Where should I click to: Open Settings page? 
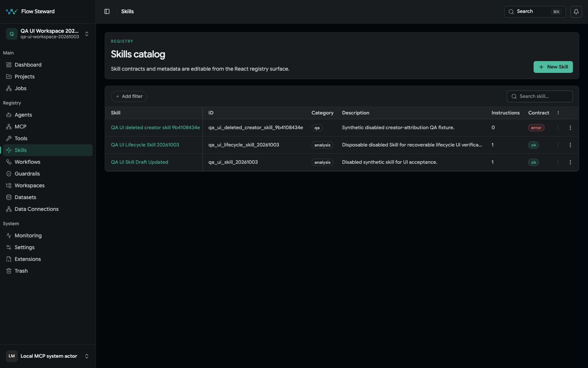[x=48, y=247]
